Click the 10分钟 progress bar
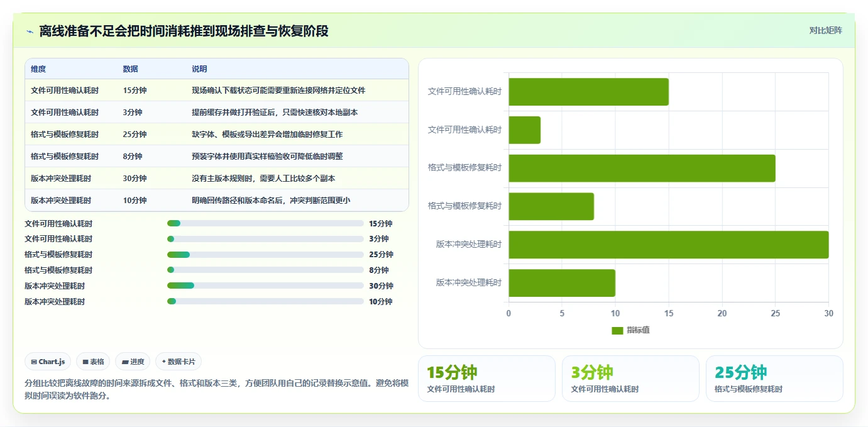The image size is (868, 427). tap(265, 302)
